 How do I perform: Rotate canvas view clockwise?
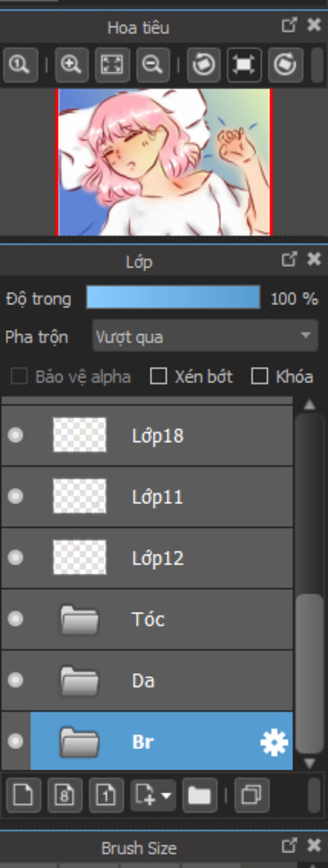[285, 65]
